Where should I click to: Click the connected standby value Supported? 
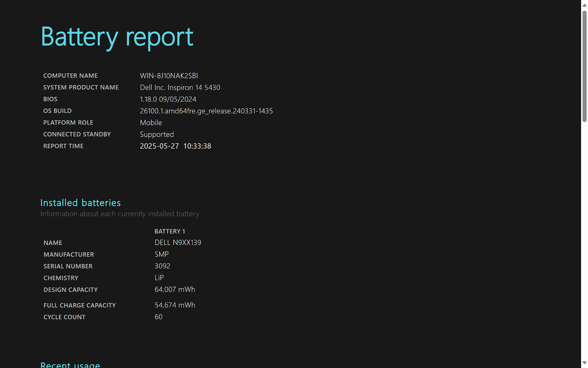point(157,134)
